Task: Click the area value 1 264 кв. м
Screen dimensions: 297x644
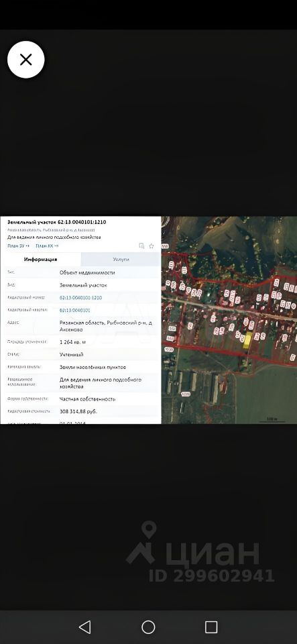Action: click(74, 341)
